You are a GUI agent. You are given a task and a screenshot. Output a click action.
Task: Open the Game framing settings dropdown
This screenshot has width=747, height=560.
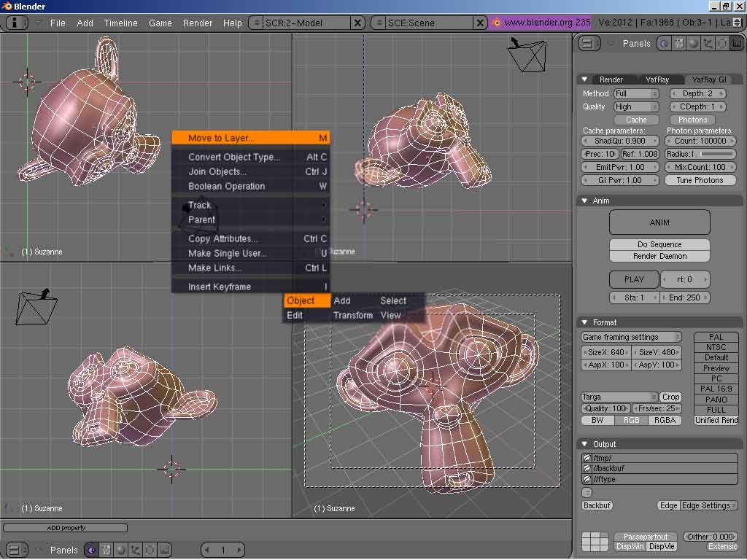tap(631, 337)
